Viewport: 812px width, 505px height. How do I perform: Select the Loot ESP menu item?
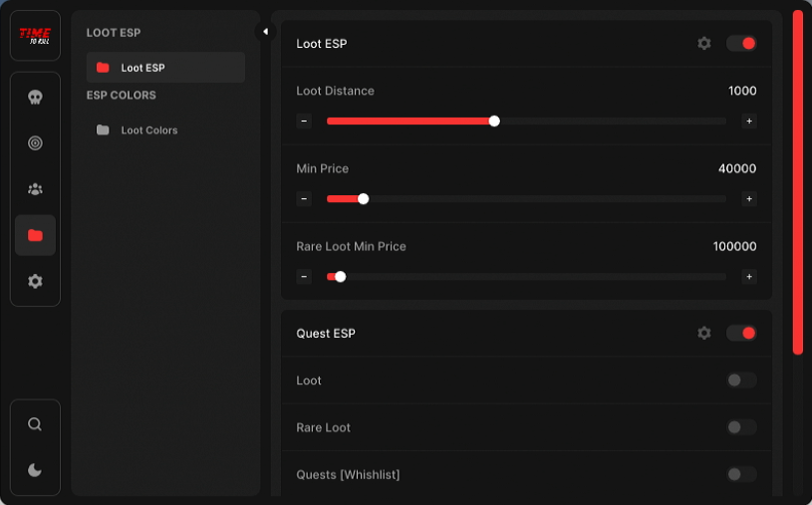tap(165, 68)
